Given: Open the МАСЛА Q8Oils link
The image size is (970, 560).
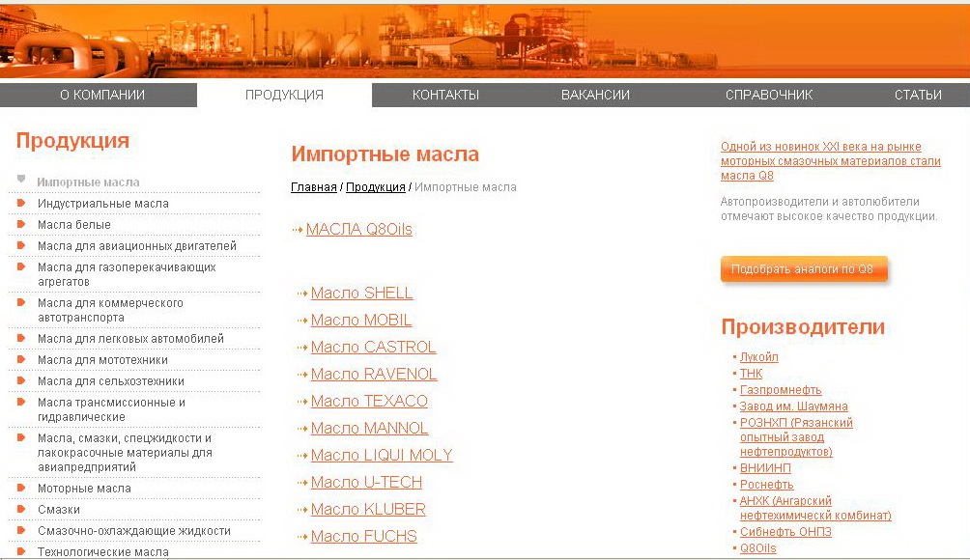Looking at the screenshot, I should (358, 230).
